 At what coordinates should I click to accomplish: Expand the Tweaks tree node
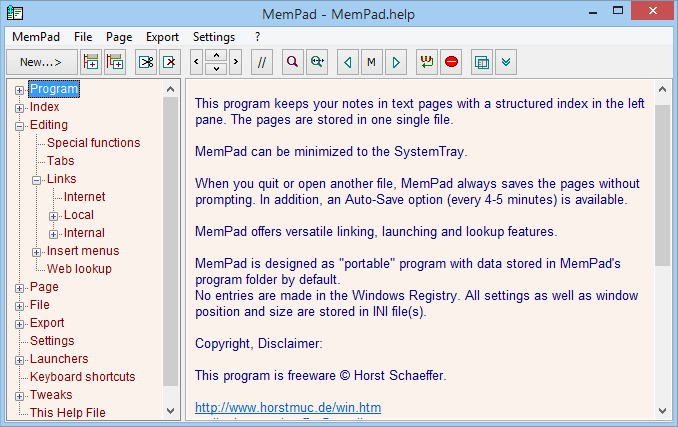(19, 396)
